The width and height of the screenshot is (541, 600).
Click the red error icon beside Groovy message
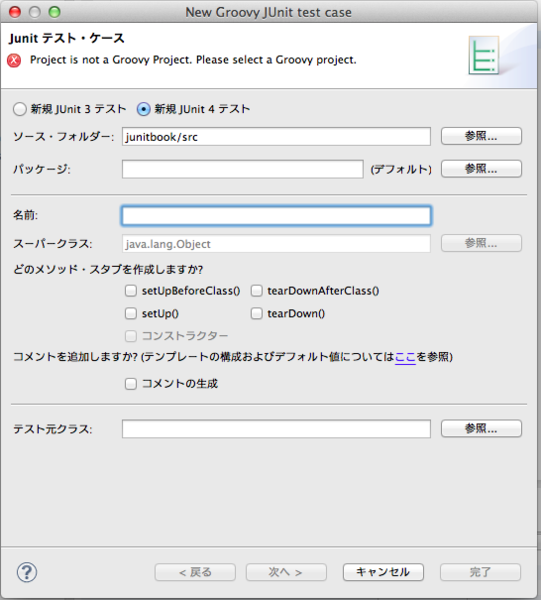click(x=14, y=60)
